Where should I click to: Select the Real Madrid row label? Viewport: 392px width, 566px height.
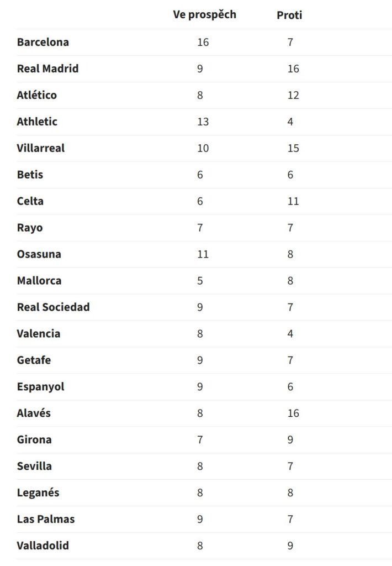[x=47, y=69]
